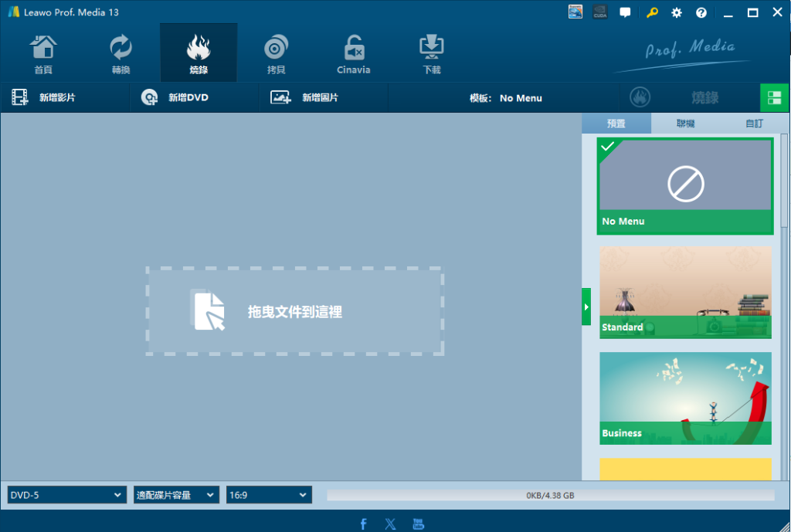
Task: Open the Copy (拷貝) disc module
Action: 276,53
